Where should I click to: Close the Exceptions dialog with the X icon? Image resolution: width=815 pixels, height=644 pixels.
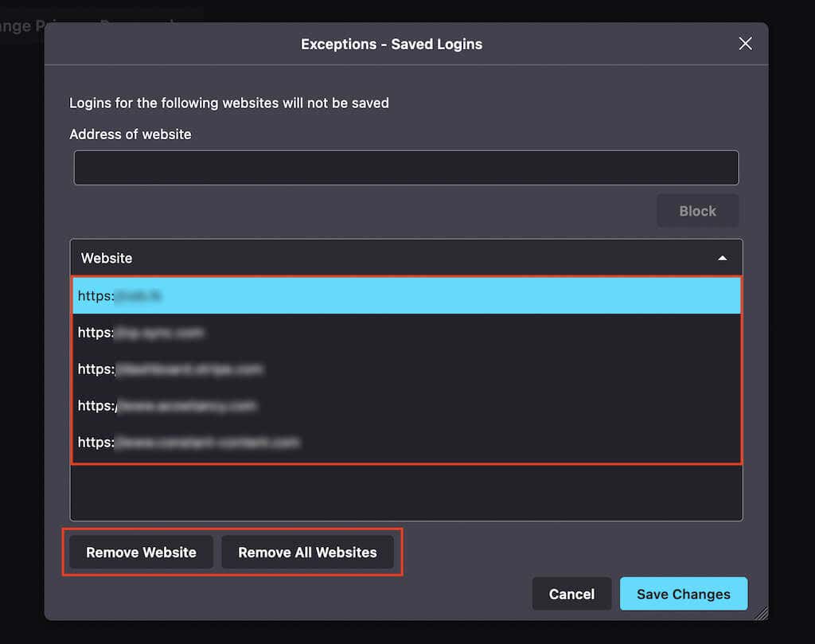point(745,44)
